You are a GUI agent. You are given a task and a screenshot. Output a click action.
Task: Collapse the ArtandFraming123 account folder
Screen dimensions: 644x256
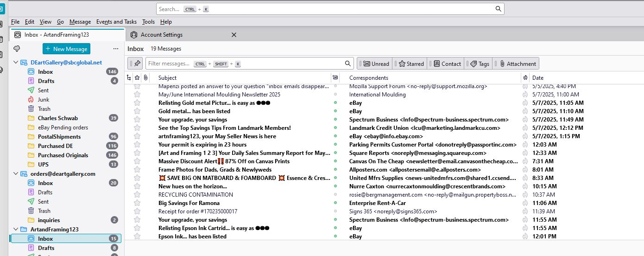pyautogui.click(x=14, y=230)
